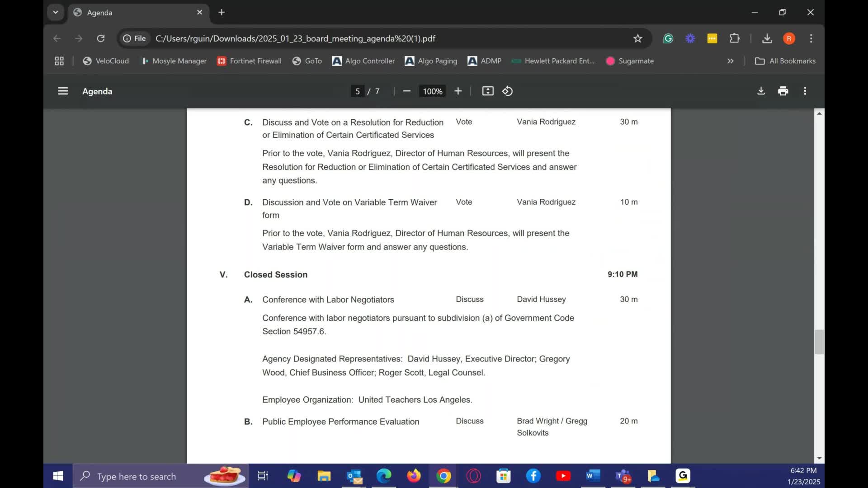Screen dimensions: 868x488
Task: Open a new tab with plus button
Action: (222, 12)
